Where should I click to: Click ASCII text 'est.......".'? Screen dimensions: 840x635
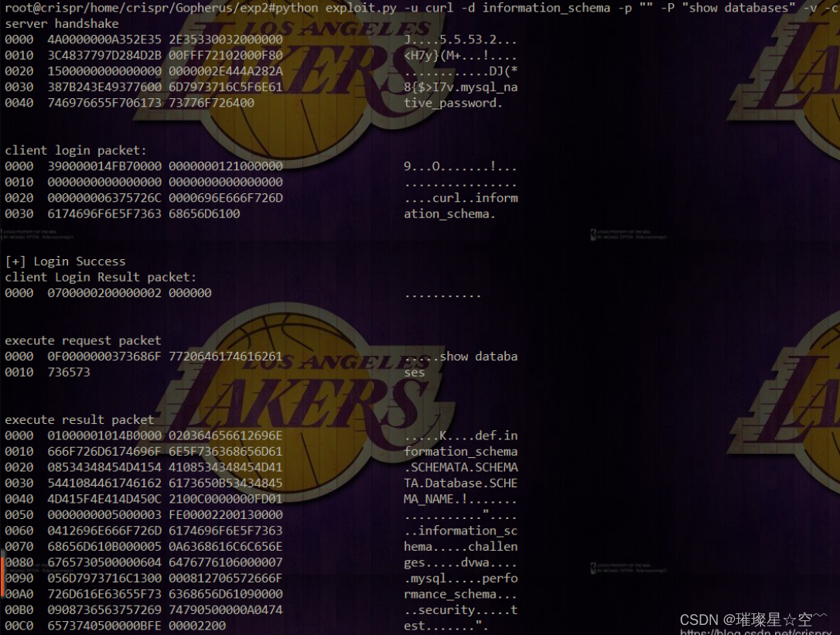[446, 626]
